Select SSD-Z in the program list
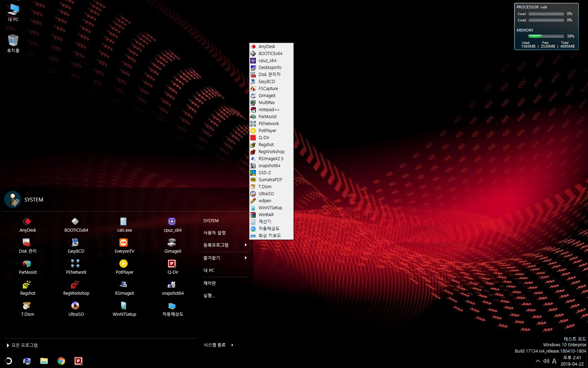 click(x=271, y=173)
